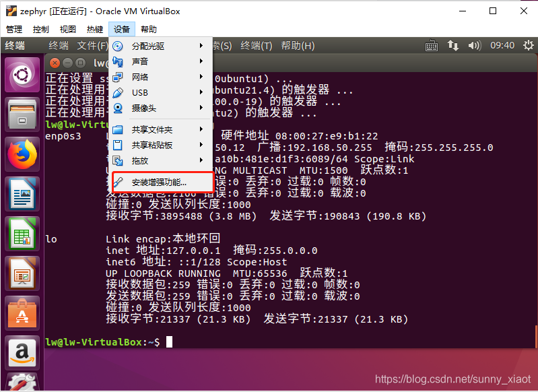538x392 pixels.
Task: Open Ubuntu Software Center from dock
Action: tap(22, 313)
